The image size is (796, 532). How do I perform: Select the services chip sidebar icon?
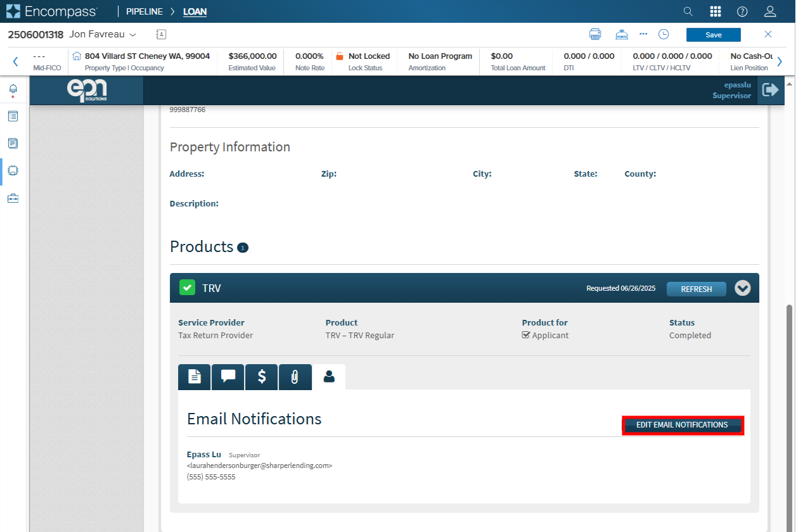[13, 171]
